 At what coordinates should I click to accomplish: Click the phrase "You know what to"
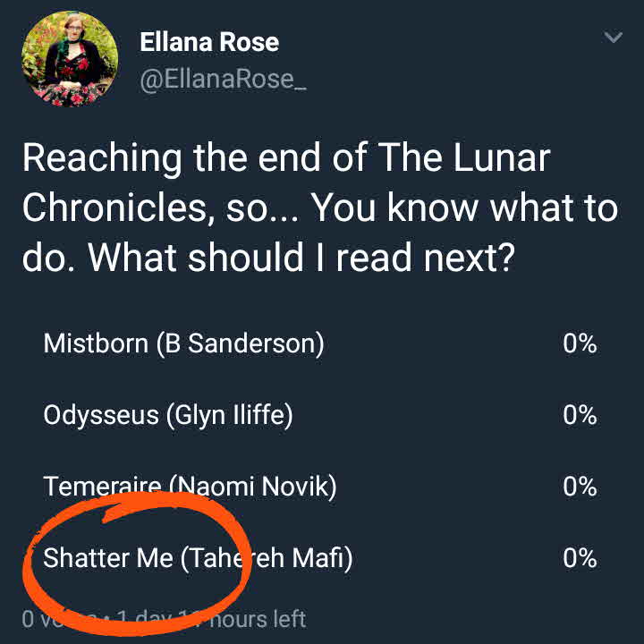(x=464, y=208)
